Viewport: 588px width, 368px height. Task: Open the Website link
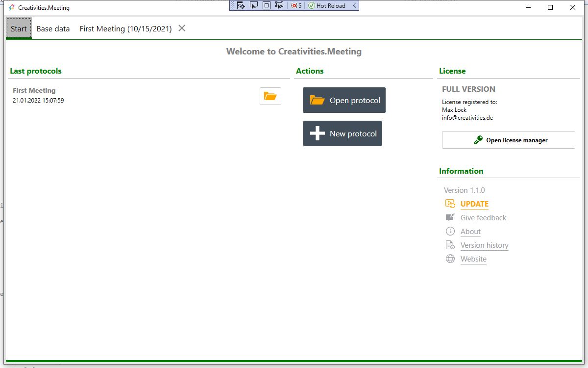click(x=473, y=259)
